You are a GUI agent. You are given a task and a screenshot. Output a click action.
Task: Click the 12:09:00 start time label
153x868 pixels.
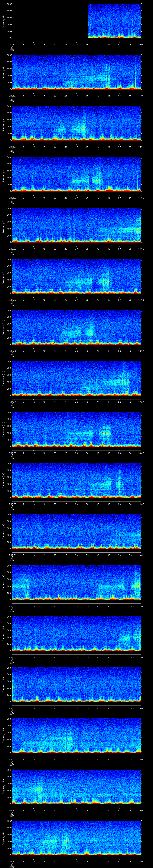pos(12,44)
